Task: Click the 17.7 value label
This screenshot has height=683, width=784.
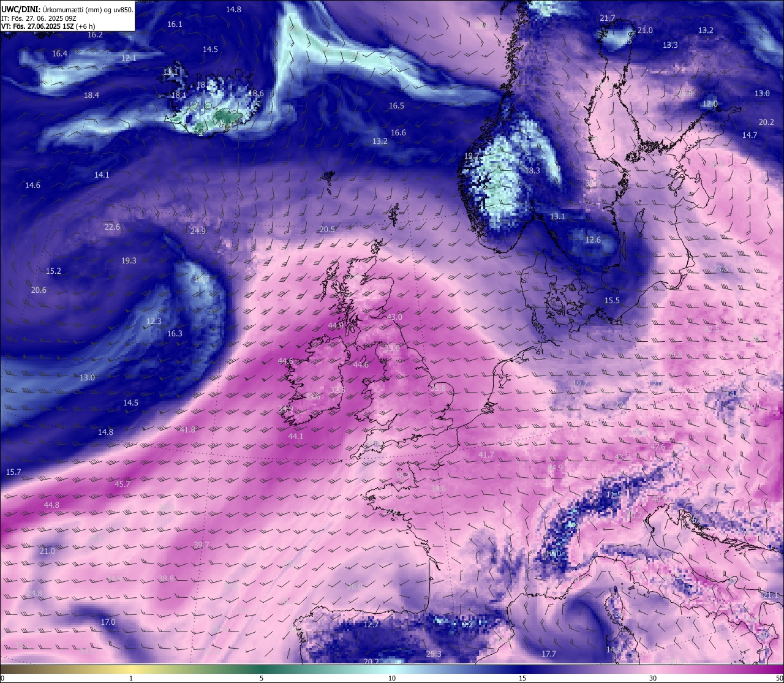Action: [x=549, y=654]
